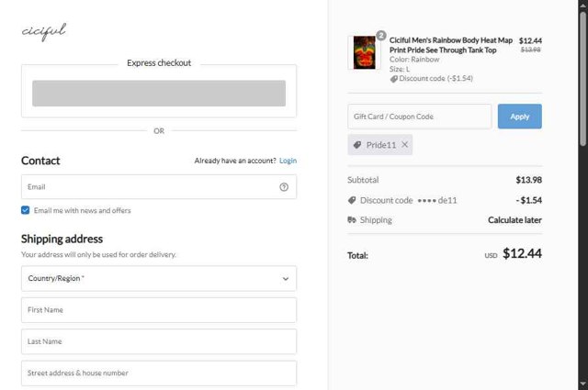Click the shipping truck icon
588x390 pixels.
352,220
